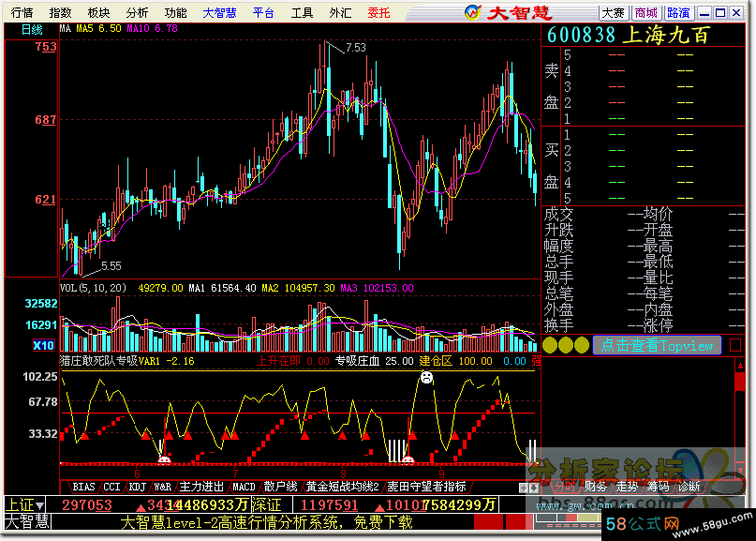Open the 行情 menu
The image size is (756, 541).
(x=22, y=12)
